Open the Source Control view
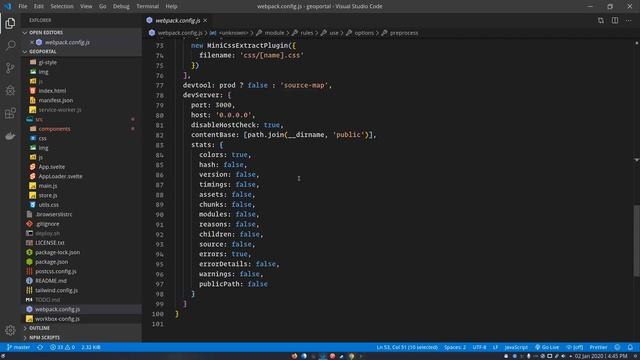 [x=10, y=68]
